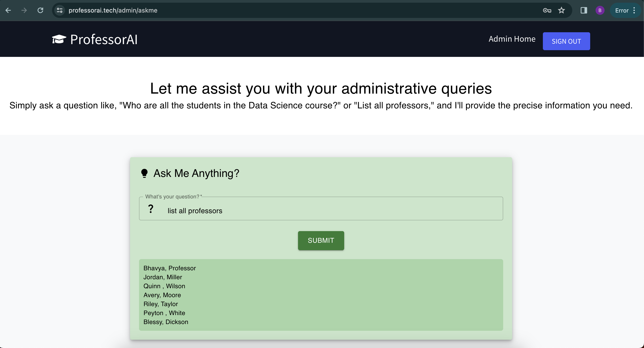The image size is (644, 348).
Task: Click the browser back arrow
Action: 8,10
